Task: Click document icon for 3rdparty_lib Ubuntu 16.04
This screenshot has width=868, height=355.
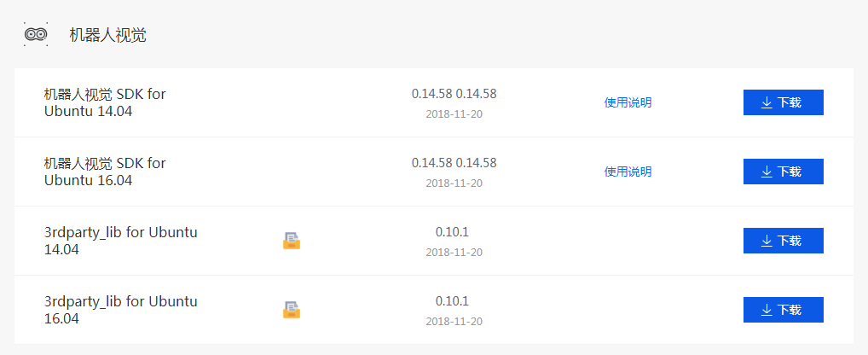Action: (x=292, y=310)
